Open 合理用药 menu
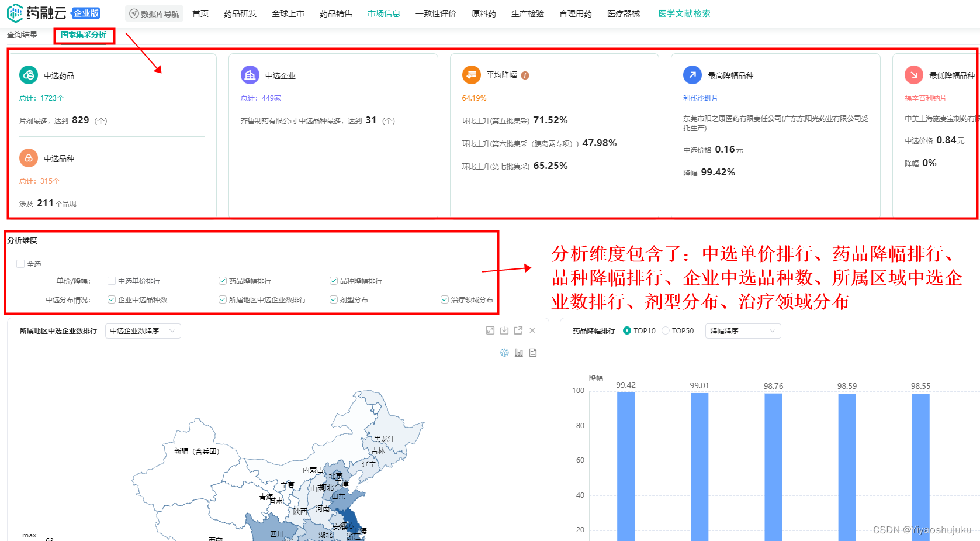This screenshot has height=541, width=980. coord(576,13)
